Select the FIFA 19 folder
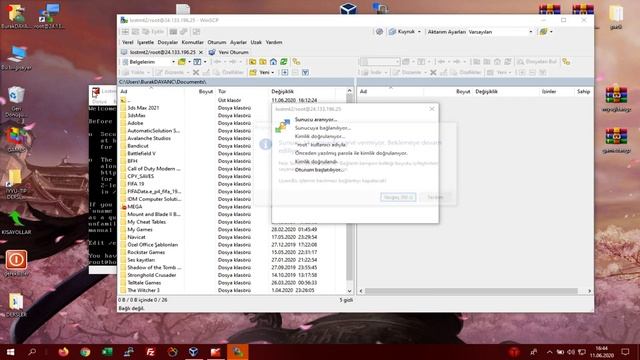Image resolution: width=640 pixels, height=360 pixels. click(x=136, y=184)
